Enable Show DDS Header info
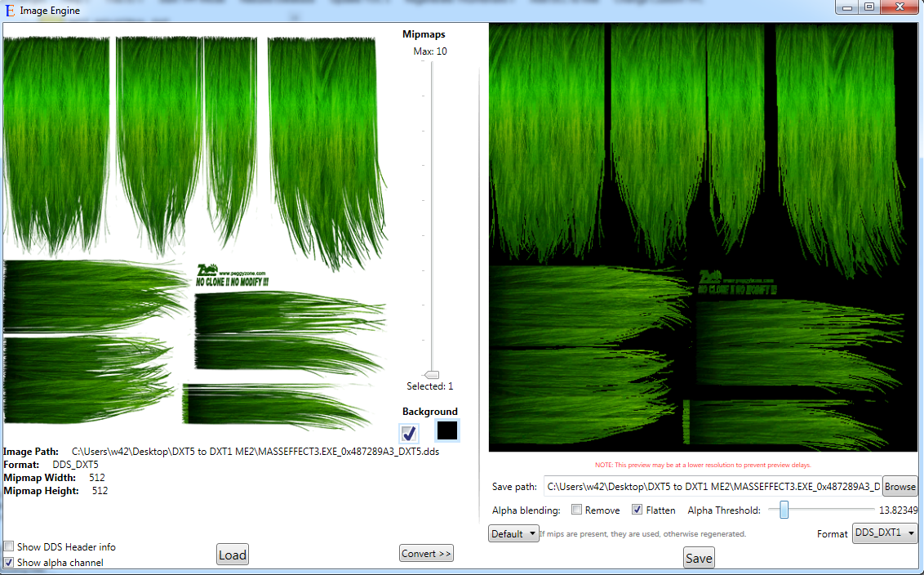Screen dimensions: 924x575 coord(9,546)
